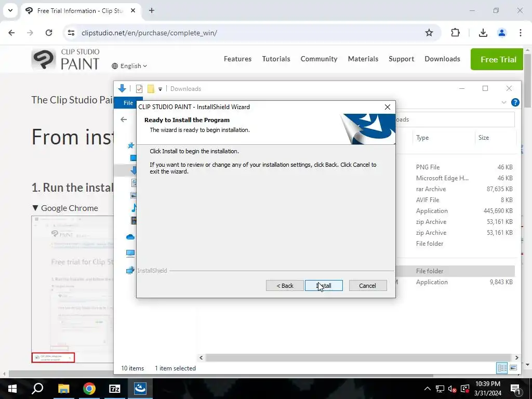Open This PC in the Explorer sidebar
Viewport: 532px width, 399px height.
coord(130,254)
